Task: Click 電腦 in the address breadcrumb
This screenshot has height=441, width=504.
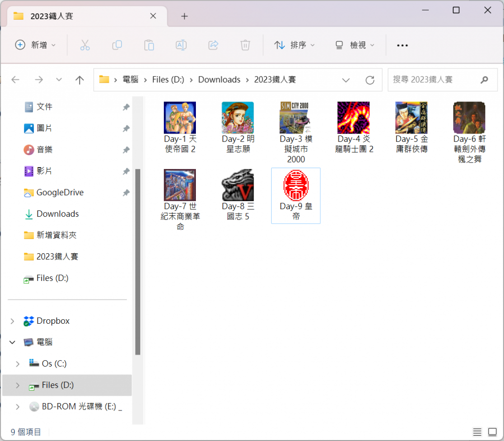Action: [130, 79]
